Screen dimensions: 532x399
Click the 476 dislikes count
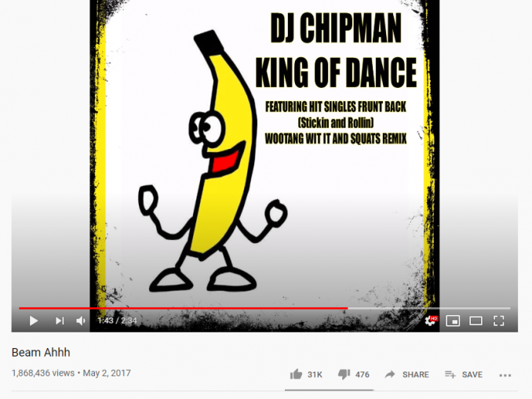coord(363,375)
